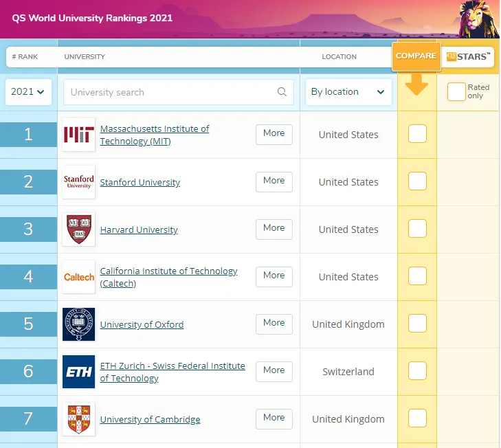Check compare box for ETH Zurich
Image resolution: width=501 pixels, height=448 pixels.
[417, 370]
